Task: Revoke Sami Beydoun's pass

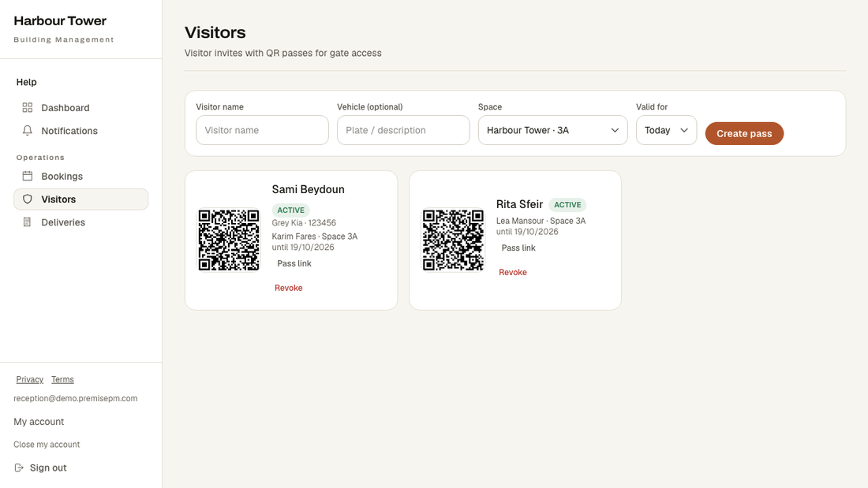Action: coord(288,288)
